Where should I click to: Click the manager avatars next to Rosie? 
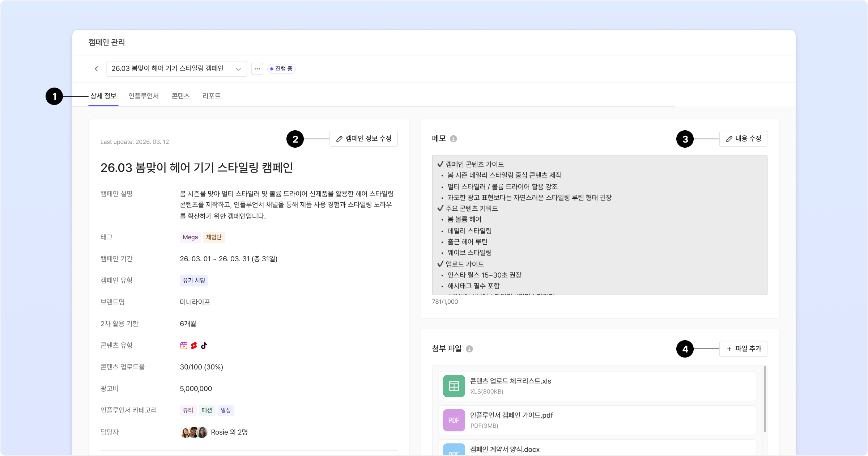(193, 432)
